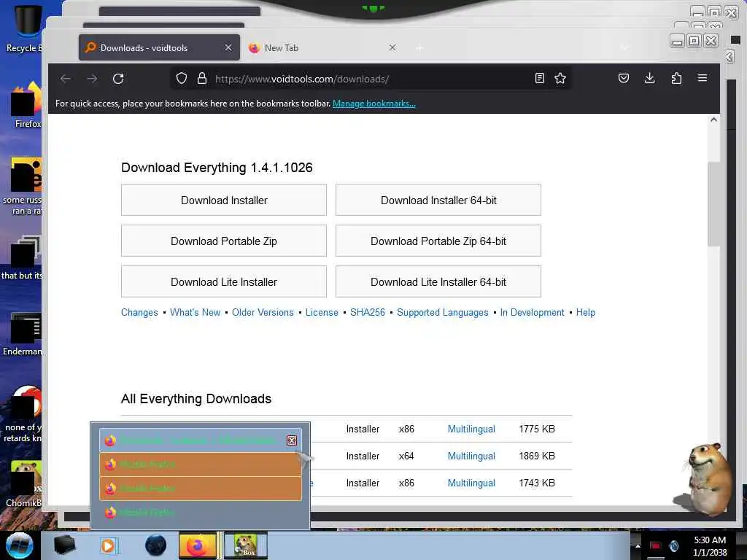747x560 pixels.
Task: Launch media player taskbar icon
Action: (109, 545)
